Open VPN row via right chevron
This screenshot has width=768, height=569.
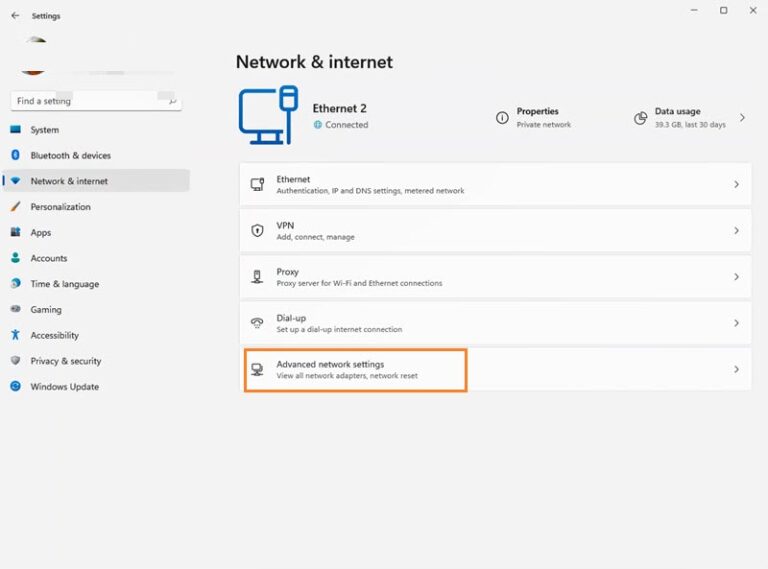pos(736,230)
